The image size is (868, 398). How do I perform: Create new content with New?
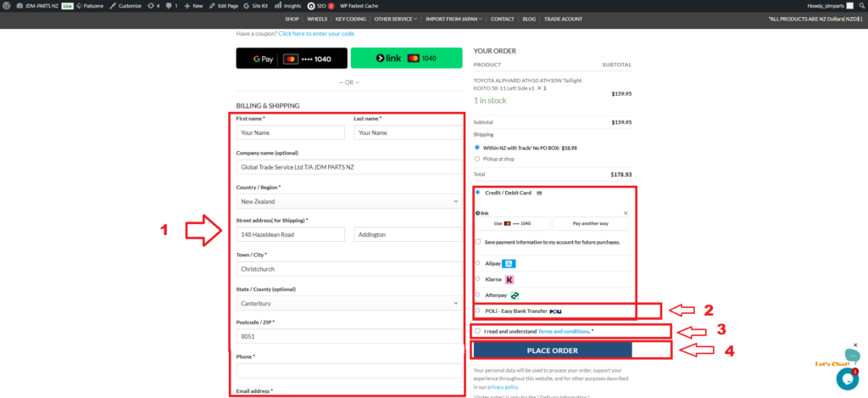[194, 6]
